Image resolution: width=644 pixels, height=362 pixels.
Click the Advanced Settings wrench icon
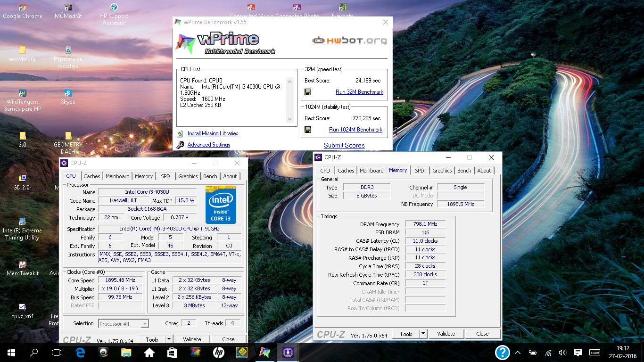pos(180,145)
